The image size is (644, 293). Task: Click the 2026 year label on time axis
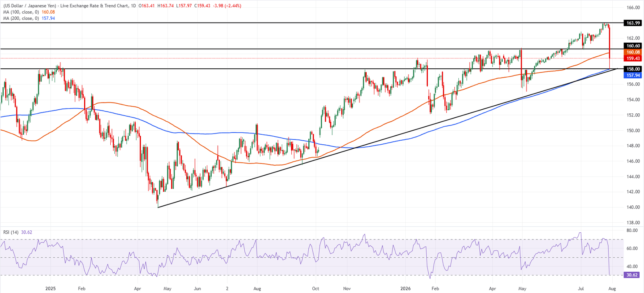(405, 289)
